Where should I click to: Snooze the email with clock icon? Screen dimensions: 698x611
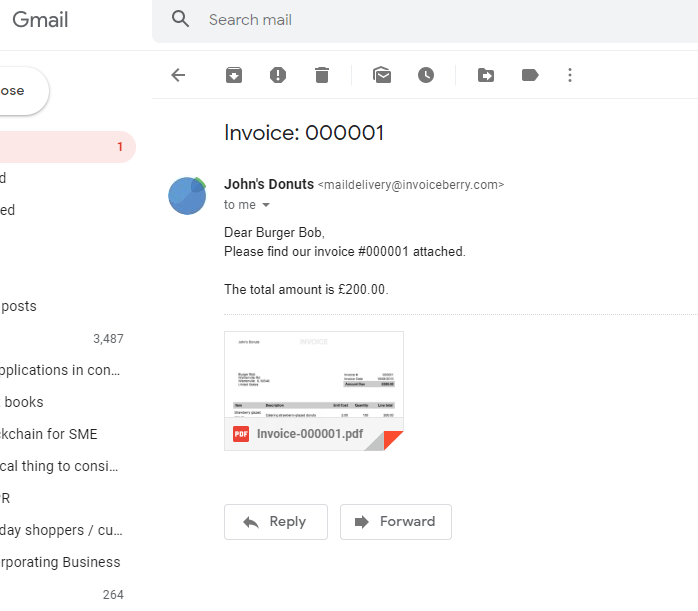pos(426,75)
